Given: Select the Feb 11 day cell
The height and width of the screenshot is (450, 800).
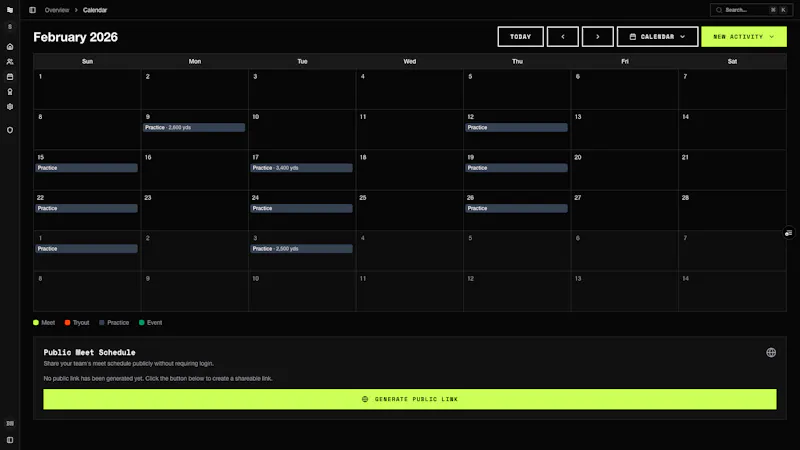Looking at the screenshot, I should [x=410, y=130].
